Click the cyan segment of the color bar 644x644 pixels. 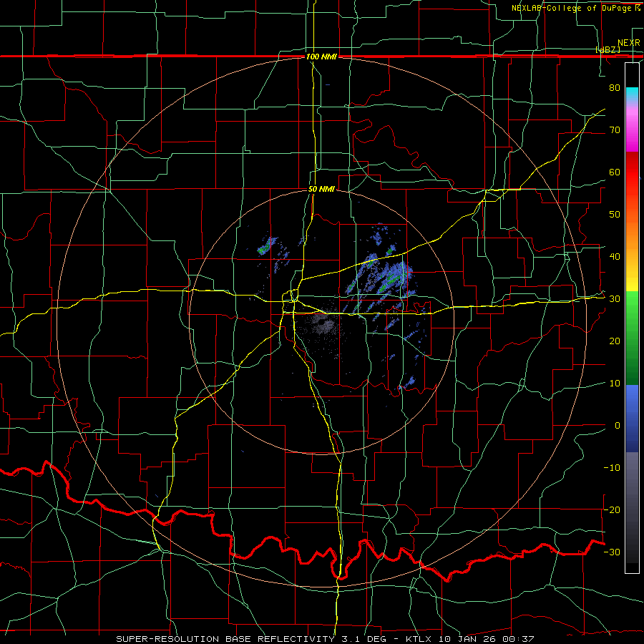(x=632, y=94)
